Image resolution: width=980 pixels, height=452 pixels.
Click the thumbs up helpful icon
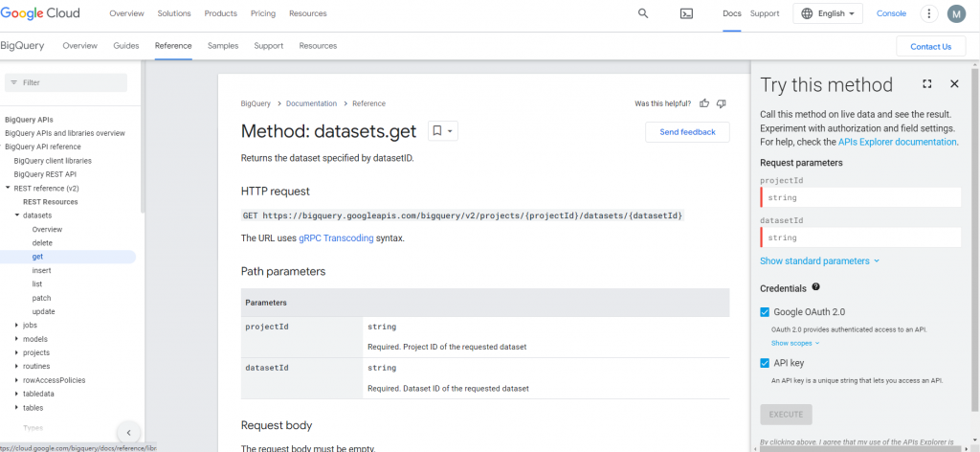(x=704, y=103)
